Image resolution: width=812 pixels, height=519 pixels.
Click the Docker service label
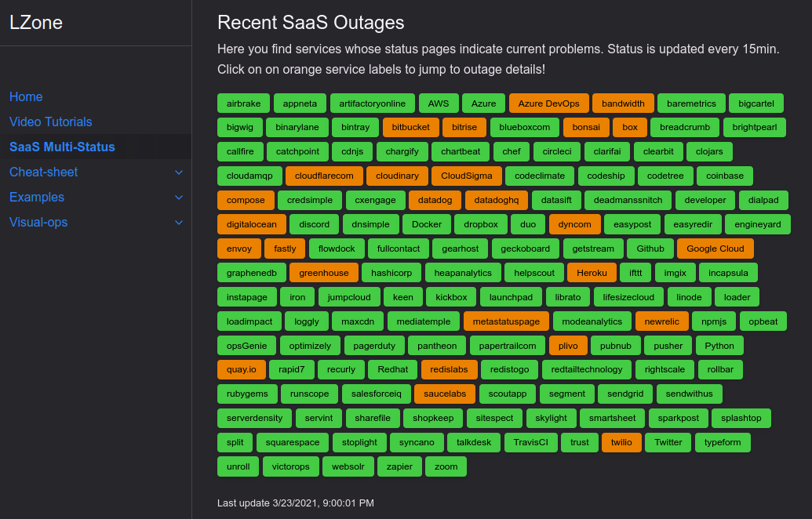(x=427, y=224)
